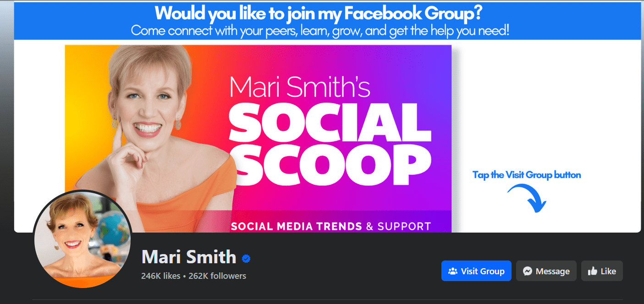Click the "join my Facebook Group" headline

tap(318, 12)
